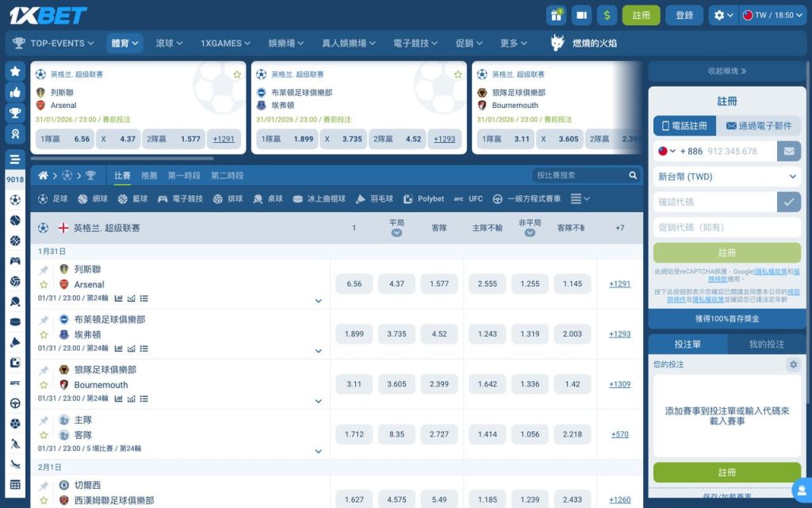Expand the Arsenal match row chevron
Image resolution: width=812 pixels, height=508 pixels.
320,302
